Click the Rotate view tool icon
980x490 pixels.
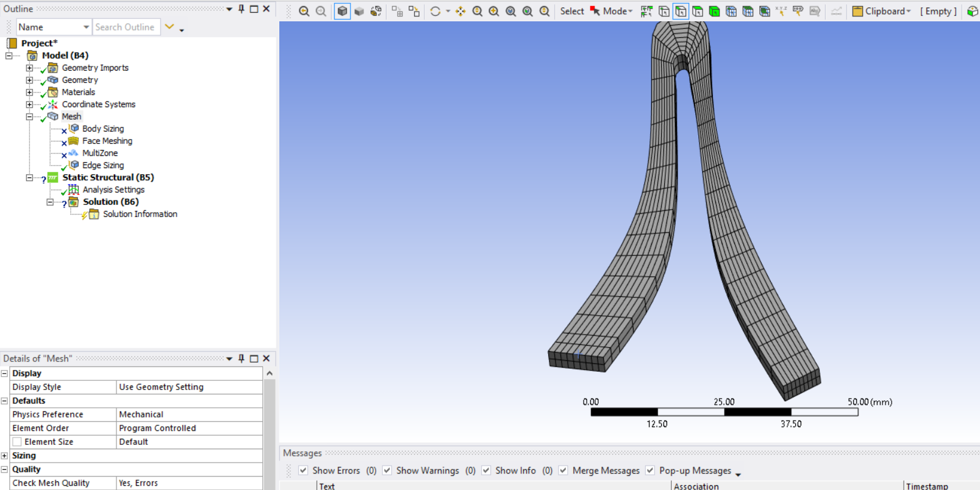[435, 11]
